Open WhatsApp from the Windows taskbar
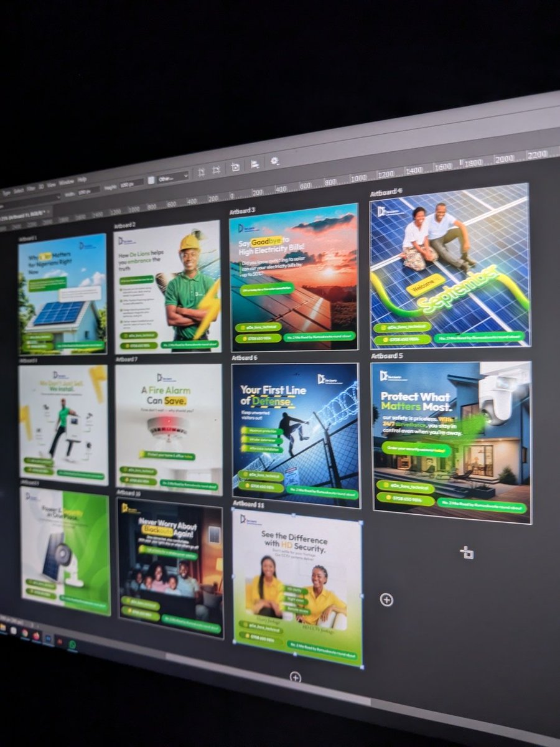Screen dimensions: 560x747 click(73, 644)
